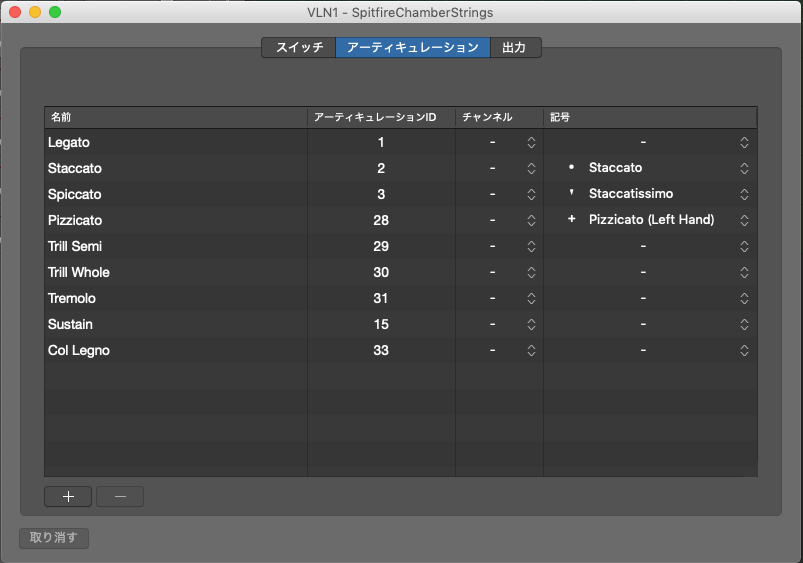Remove articulation with the minus button
Viewport: 803px width, 563px height.
[x=120, y=496]
